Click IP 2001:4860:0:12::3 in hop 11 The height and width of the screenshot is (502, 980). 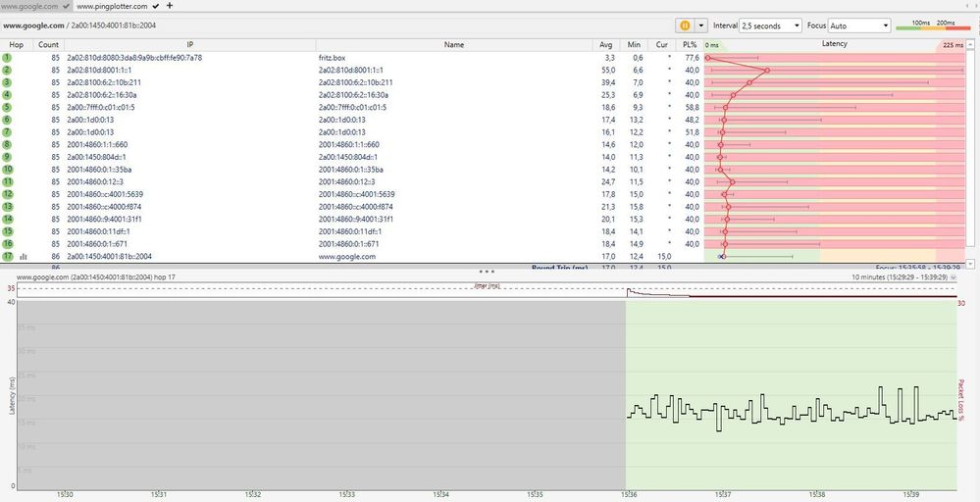(x=95, y=181)
